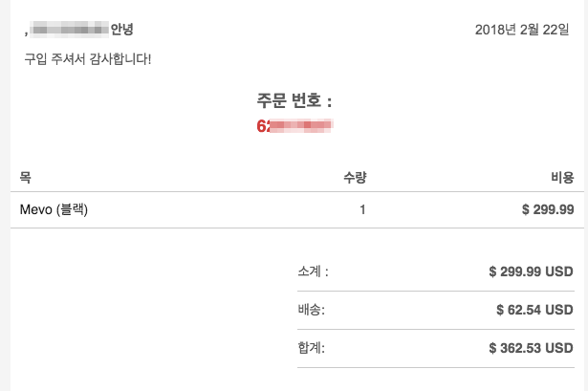The height and width of the screenshot is (391, 588).
Task: Click the 목 column header
Action: (25, 177)
